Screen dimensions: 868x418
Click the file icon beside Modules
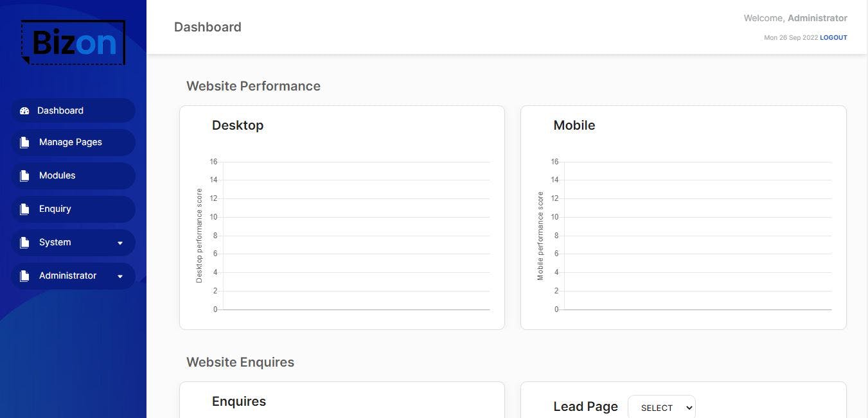click(24, 176)
